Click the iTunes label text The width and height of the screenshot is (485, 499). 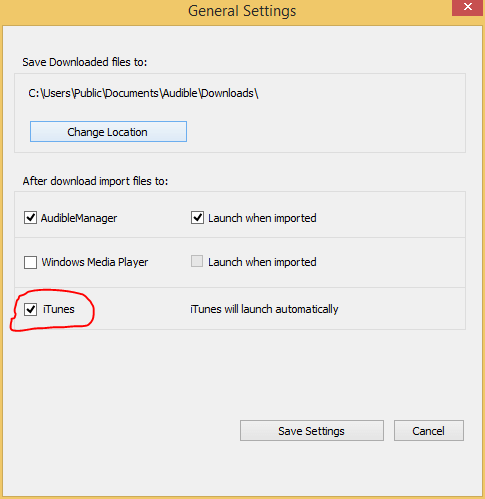tap(59, 309)
